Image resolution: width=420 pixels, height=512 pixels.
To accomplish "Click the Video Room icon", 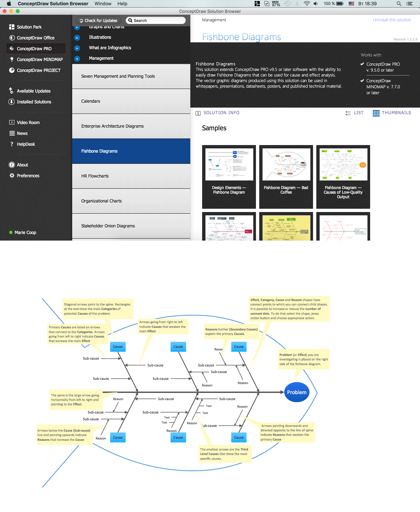I will (11, 122).
